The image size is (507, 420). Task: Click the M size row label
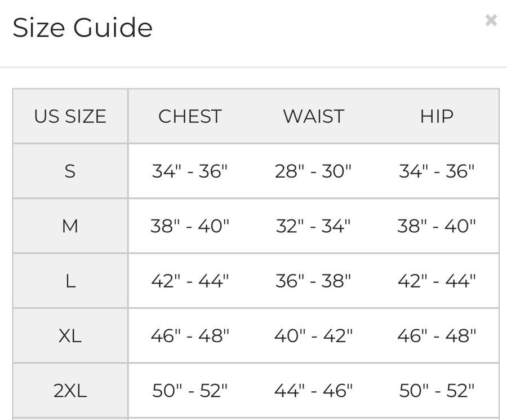click(x=70, y=226)
